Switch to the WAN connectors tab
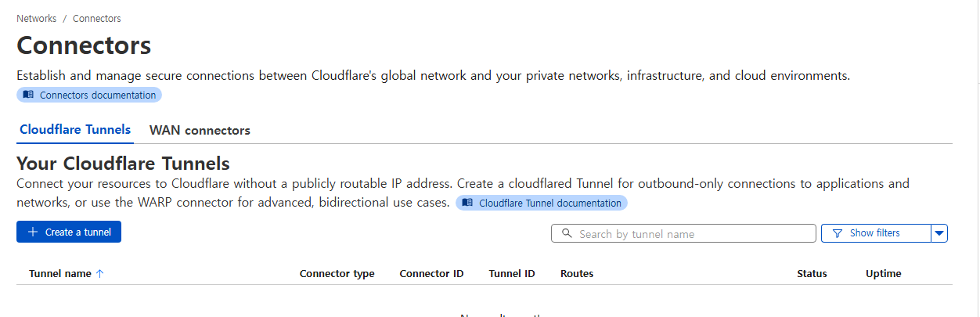980x317 pixels. 200,130
